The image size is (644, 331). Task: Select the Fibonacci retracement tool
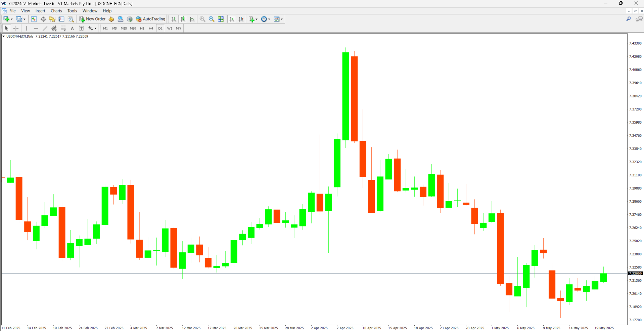click(x=63, y=28)
